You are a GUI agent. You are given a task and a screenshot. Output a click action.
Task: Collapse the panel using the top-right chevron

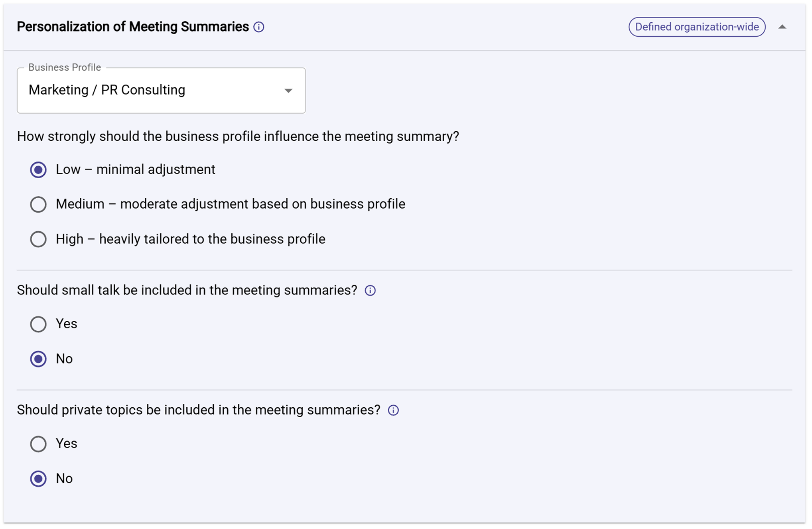click(x=782, y=27)
